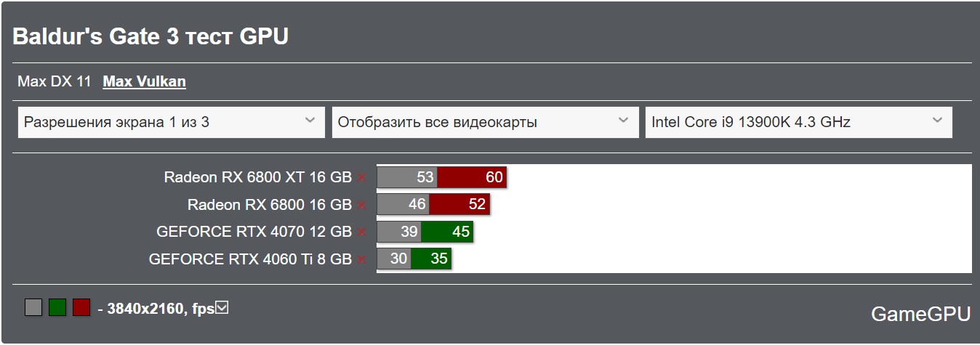Click the dark red legend color swatch
Viewport: 980px width, 345px height.
[81, 308]
